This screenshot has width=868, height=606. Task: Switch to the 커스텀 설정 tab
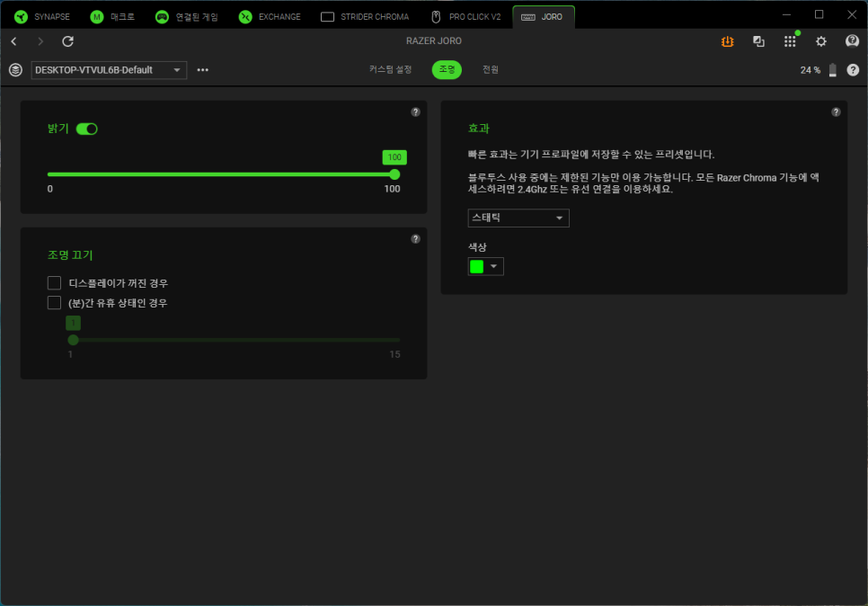coord(390,70)
